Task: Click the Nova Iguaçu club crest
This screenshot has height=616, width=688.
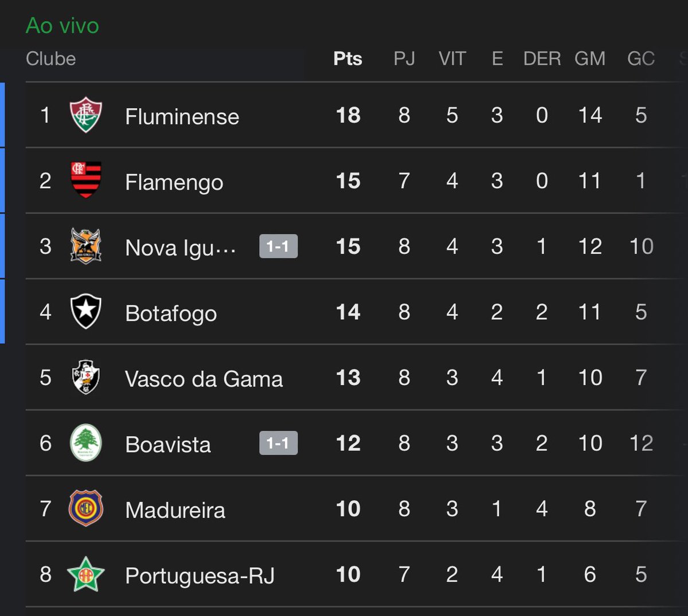Action: pyautogui.click(x=85, y=246)
